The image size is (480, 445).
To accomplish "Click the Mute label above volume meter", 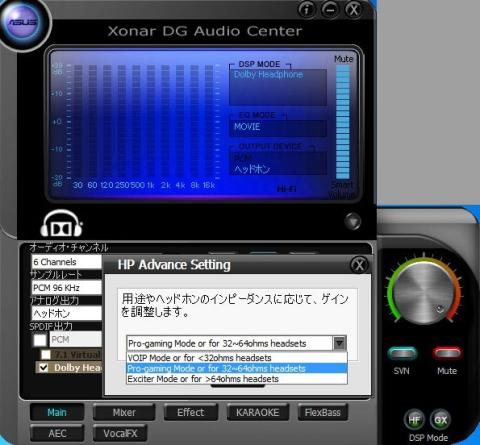I will (344, 59).
